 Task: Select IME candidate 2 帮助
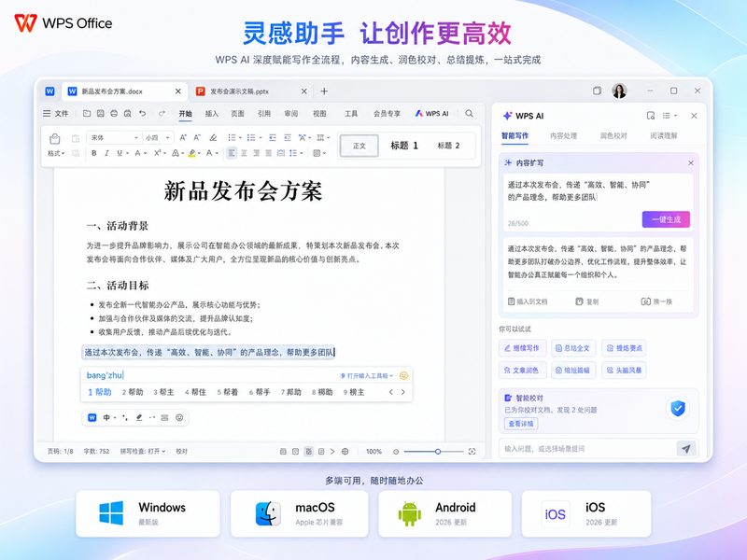tap(133, 392)
